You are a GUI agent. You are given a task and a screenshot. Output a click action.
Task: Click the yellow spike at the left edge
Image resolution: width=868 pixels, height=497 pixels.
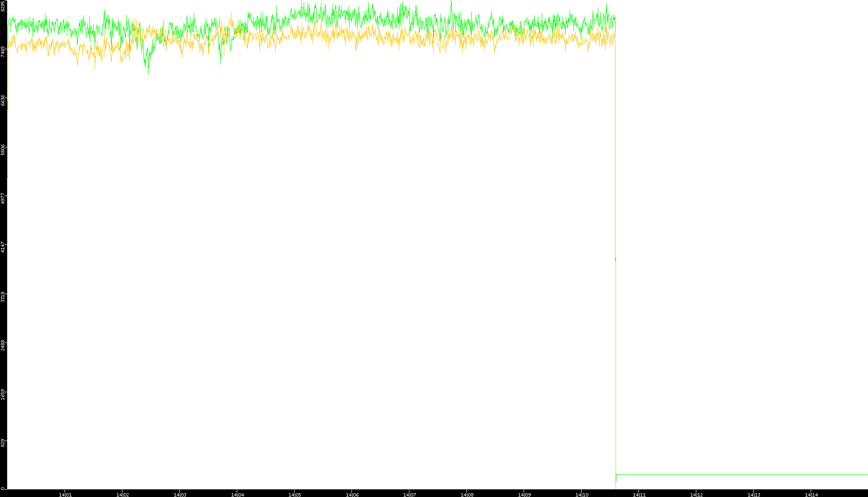tap(8, 96)
